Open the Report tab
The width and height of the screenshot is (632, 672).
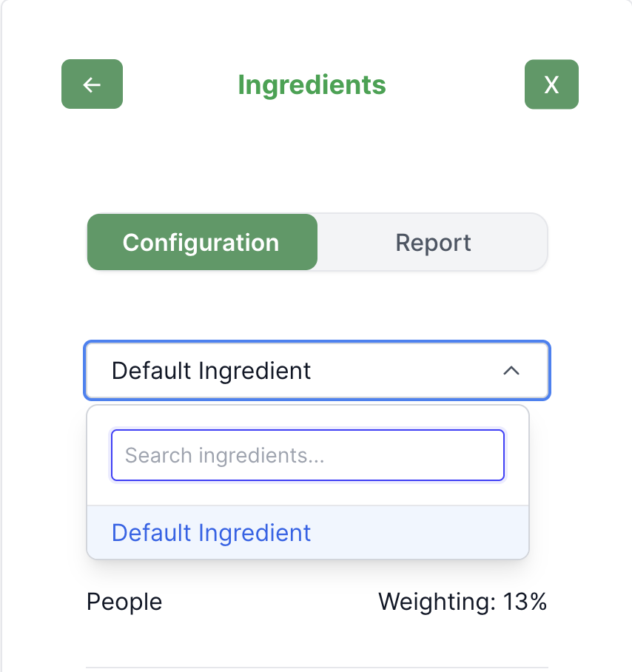click(x=433, y=243)
